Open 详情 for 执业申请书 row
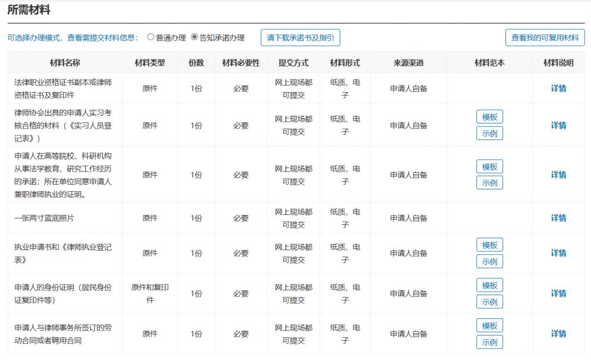This screenshot has width=591, height=364. pyautogui.click(x=559, y=253)
